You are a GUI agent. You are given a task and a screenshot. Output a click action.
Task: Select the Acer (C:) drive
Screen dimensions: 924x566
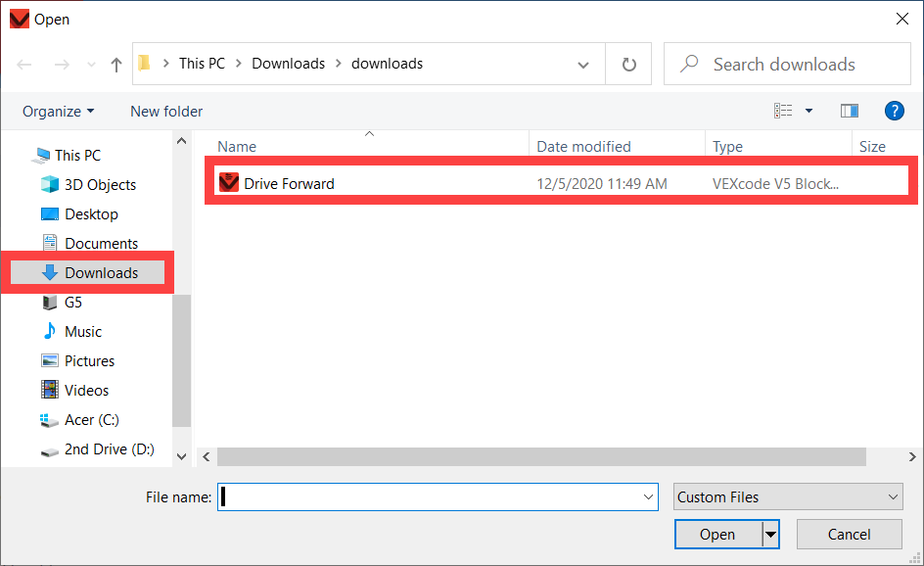click(92, 419)
